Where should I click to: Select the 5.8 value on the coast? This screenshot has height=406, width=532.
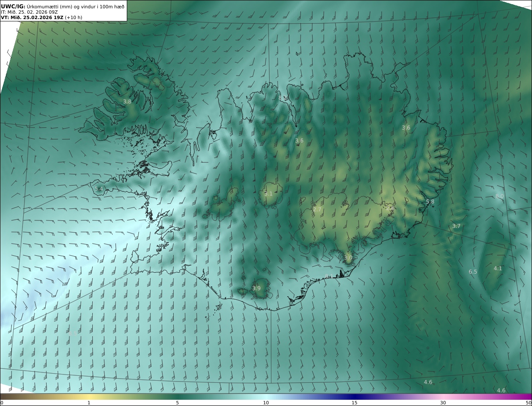430,201
